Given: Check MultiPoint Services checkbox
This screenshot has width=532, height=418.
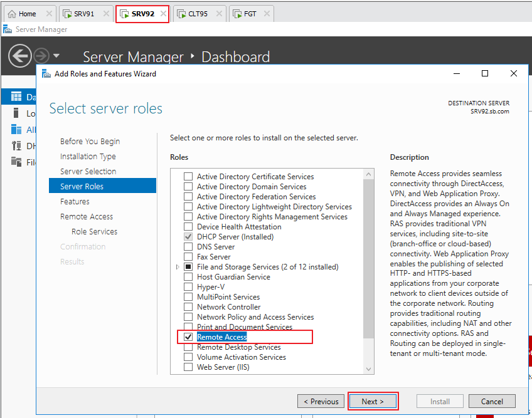Looking at the screenshot, I should click(x=188, y=296).
